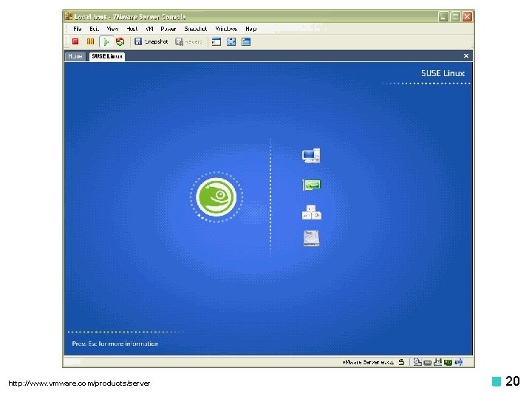Click the computer monitor boot icon
Screen dimensions: 532x399
coord(311,156)
